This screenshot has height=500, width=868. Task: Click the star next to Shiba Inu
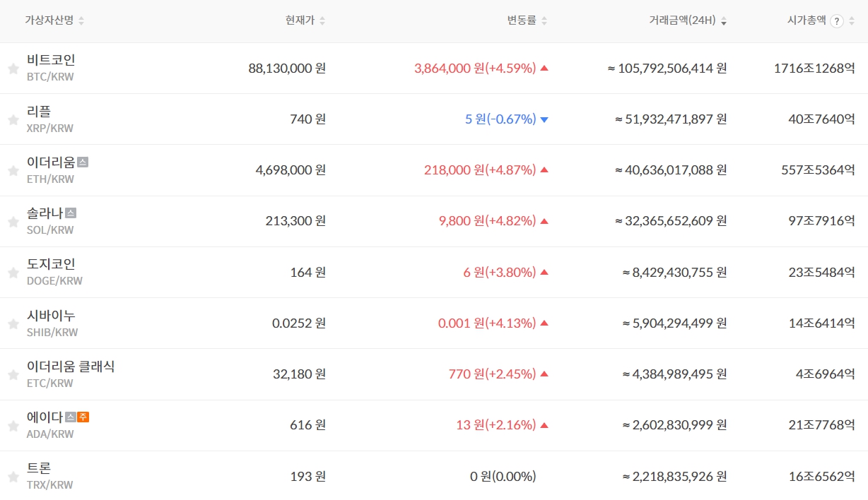pyautogui.click(x=13, y=324)
